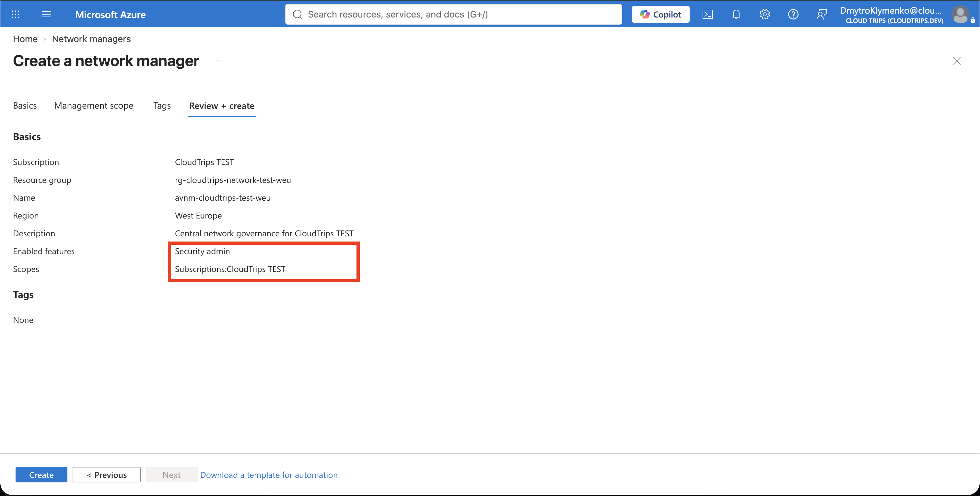Click the Central network governance description text
The image size is (980, 496).
[264, 233]
